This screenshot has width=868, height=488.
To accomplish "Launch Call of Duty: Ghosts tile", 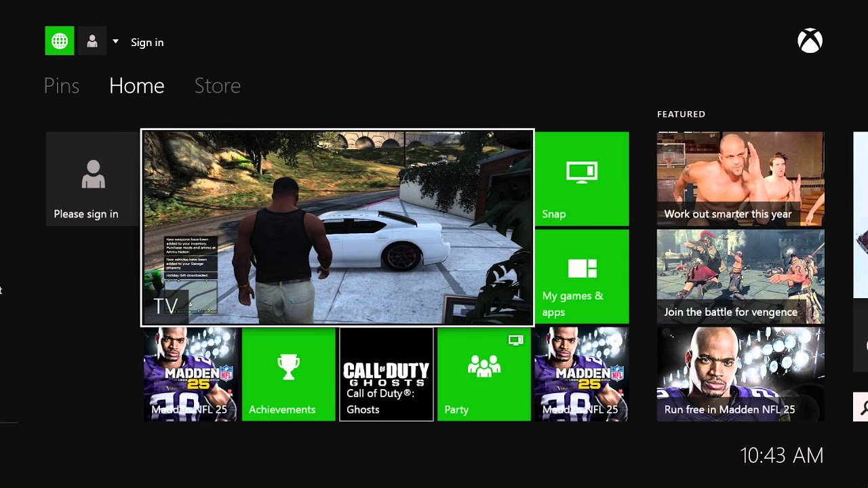I will [387, 374].
